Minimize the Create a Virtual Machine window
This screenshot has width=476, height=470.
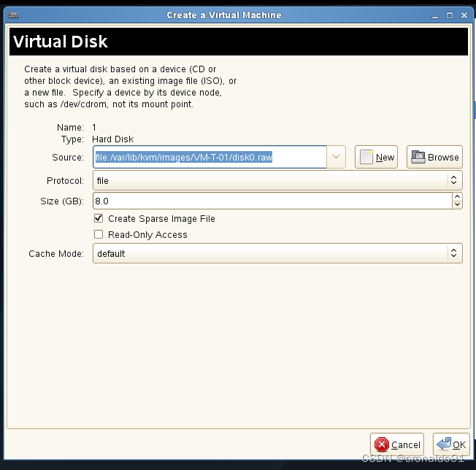click(435, 16)
